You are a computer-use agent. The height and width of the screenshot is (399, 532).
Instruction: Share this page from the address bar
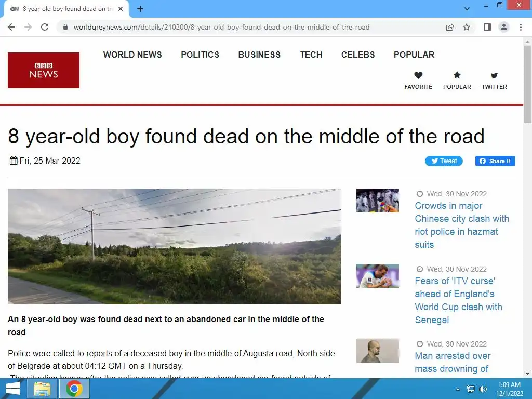click(x=450, y=27)
